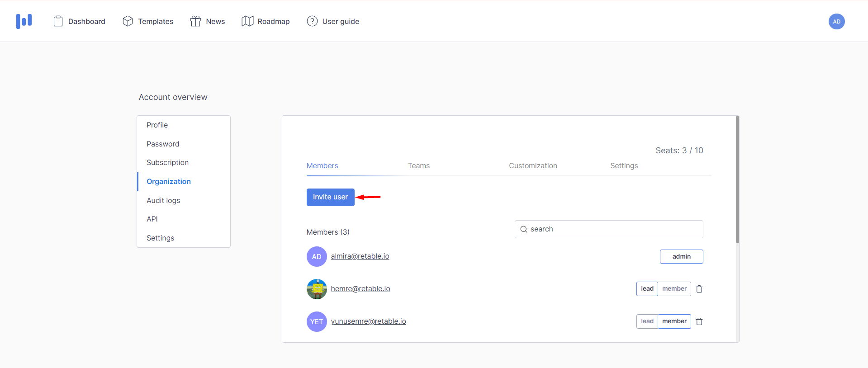Image resolution: width=868 pixels, height=368 pixels.
Task: Set hemre@retable.io role to member
Action: tap(674, 289)
